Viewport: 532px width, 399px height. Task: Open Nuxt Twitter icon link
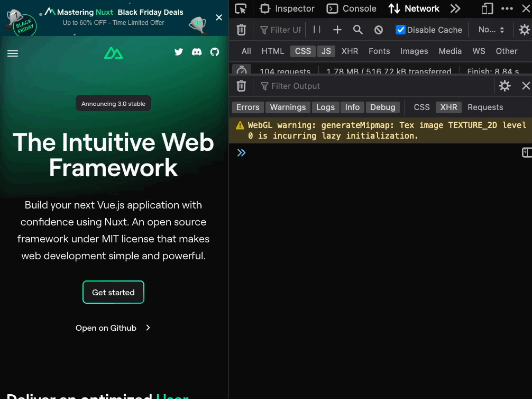(x=178, y=52)
